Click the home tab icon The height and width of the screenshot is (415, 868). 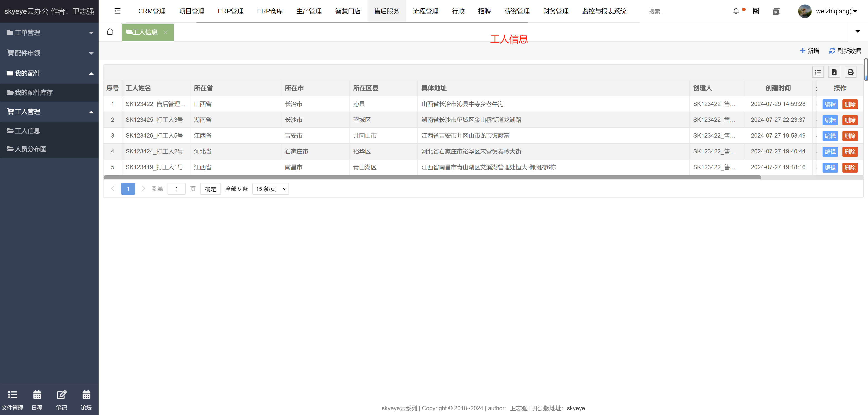[x=110, y=32]
